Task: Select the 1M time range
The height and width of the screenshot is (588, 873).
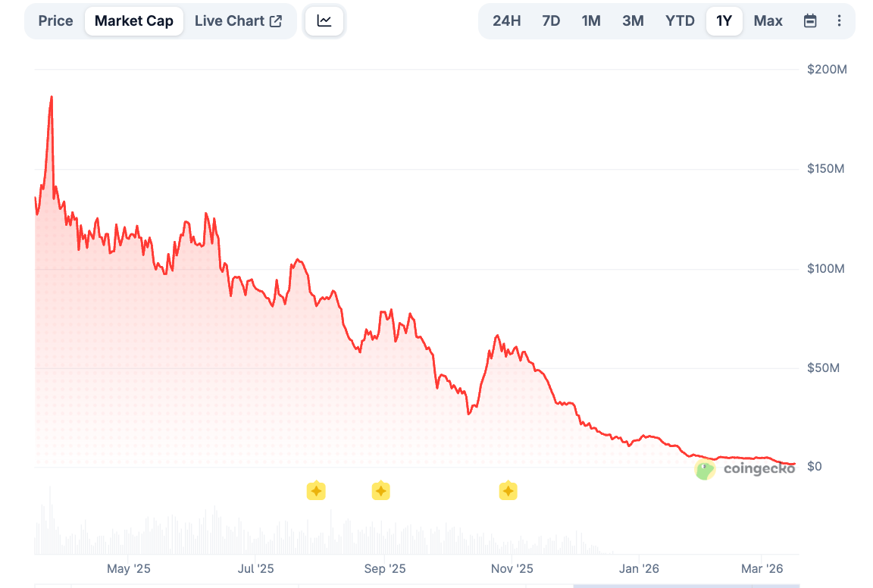Action: 591,21
